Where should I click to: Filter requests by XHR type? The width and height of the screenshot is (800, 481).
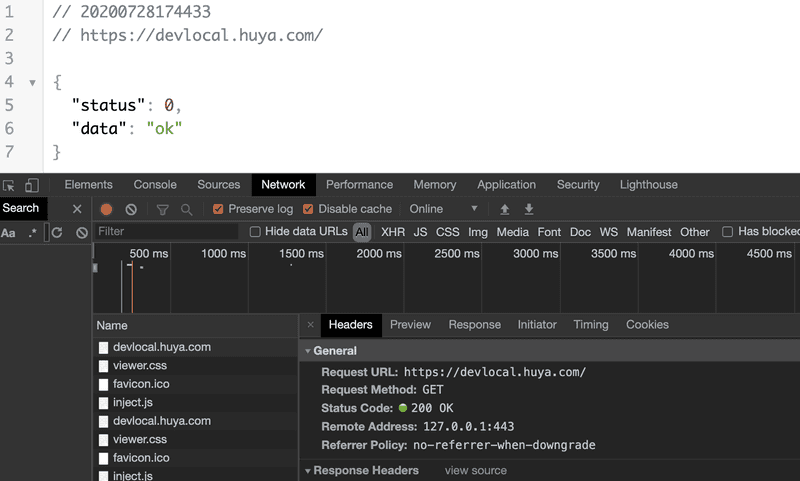tap(393, 232)
